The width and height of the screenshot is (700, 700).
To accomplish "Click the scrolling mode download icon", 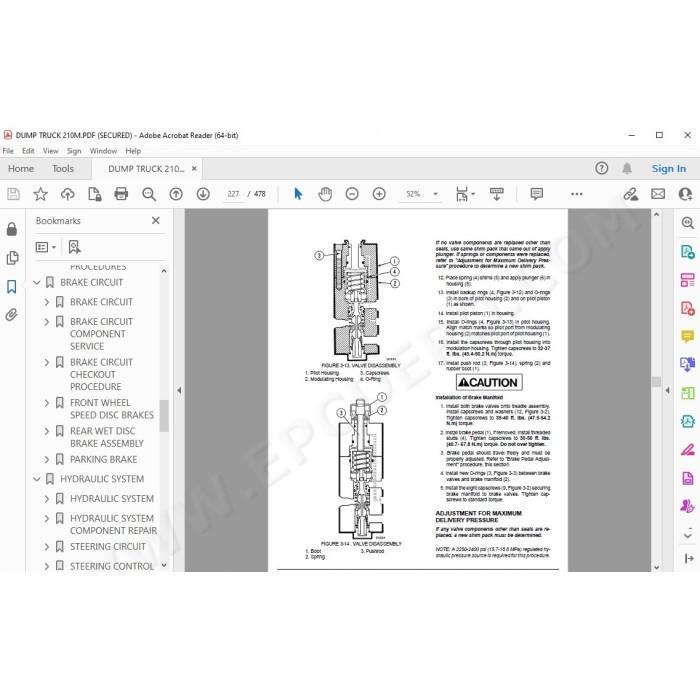I will (x=496, y=194).
